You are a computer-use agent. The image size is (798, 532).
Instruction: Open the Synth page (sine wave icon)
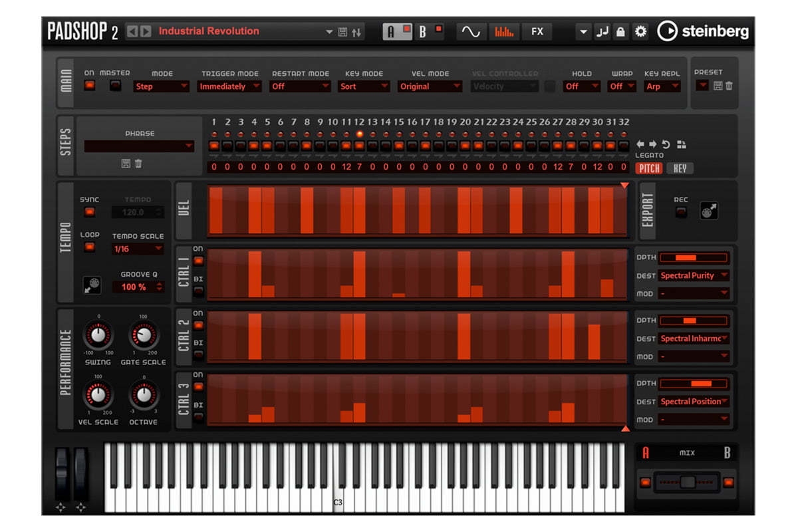471,31
